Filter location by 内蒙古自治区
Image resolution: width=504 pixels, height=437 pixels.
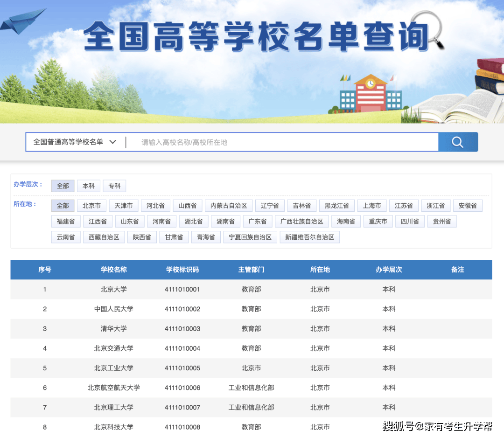click(229, 206)
